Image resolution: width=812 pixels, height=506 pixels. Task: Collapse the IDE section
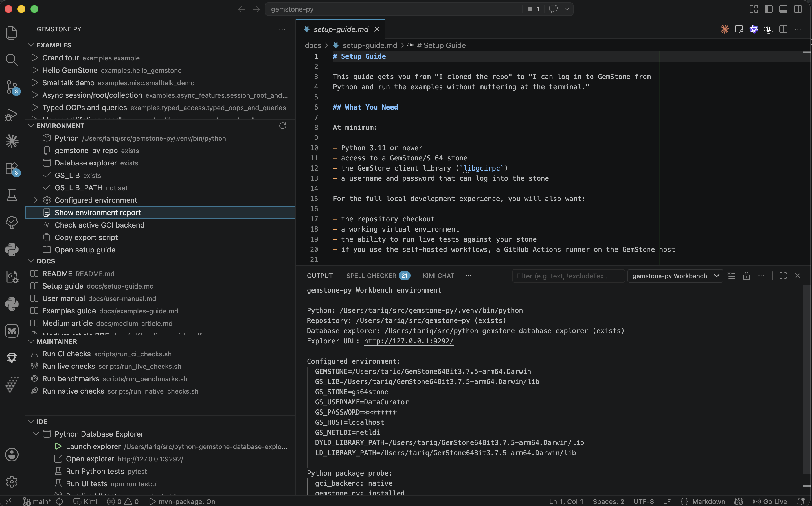click(31, 421)
